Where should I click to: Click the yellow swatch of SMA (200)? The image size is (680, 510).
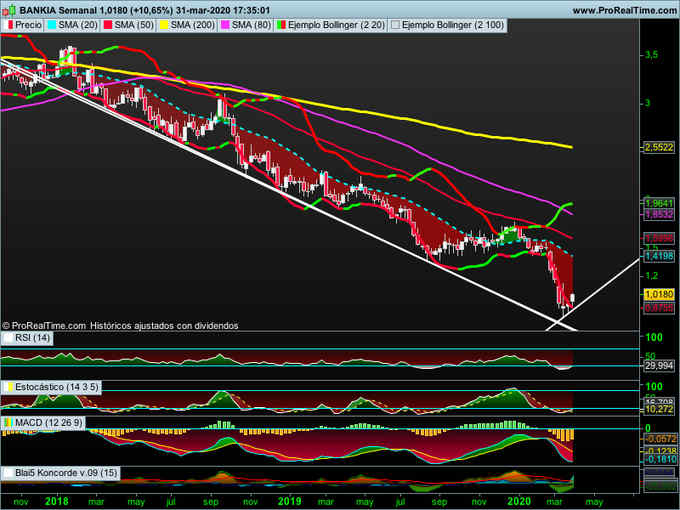(164, 25)
